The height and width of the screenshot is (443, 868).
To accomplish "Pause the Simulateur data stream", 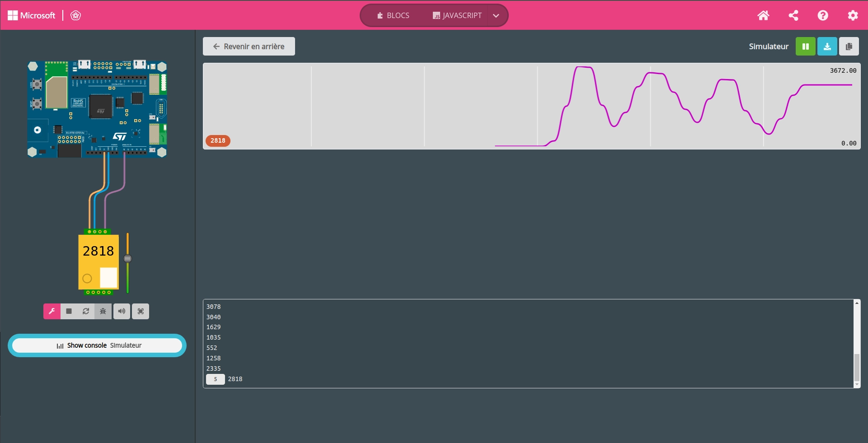I will (x=805, y=47).
